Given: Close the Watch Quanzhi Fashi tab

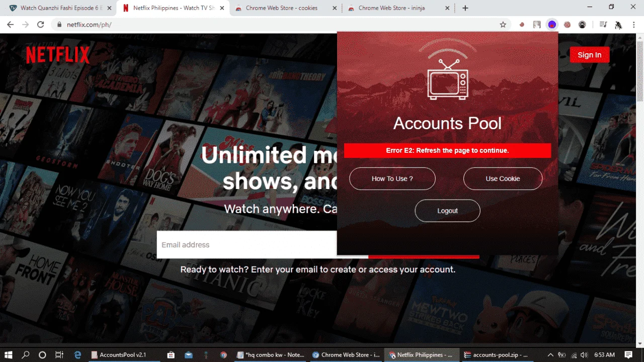Looking at the screenshot, I should tap(109, 8).
